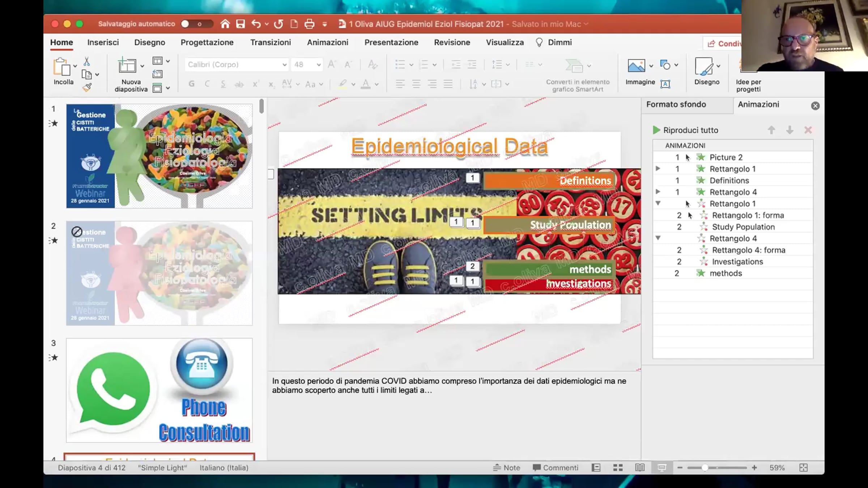Collapse the Rettangolo 4 group above Rettangolo 4: forma
Image resolution: width=868 pixels, height=488 pixels.
658,238
